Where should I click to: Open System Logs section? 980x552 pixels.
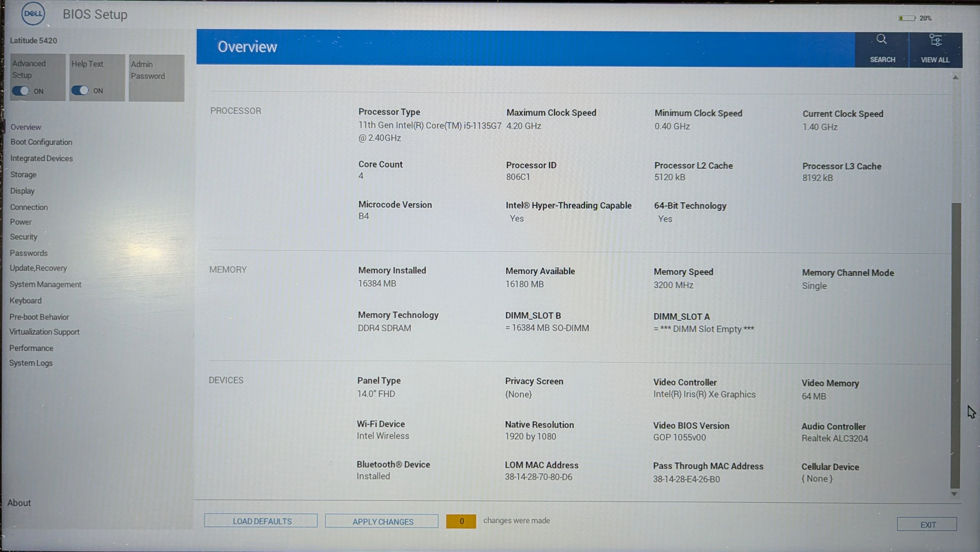pyautogui.click(x=31, y=363)
